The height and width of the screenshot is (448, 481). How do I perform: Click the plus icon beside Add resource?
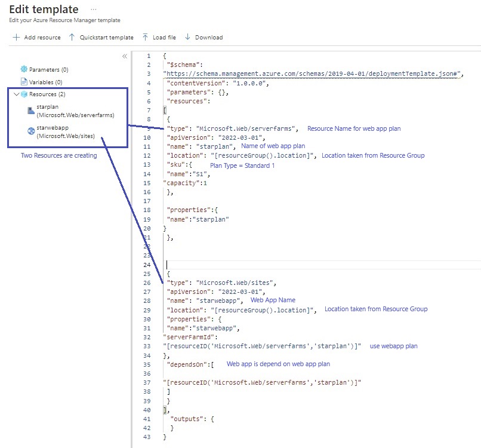point(16,37)
